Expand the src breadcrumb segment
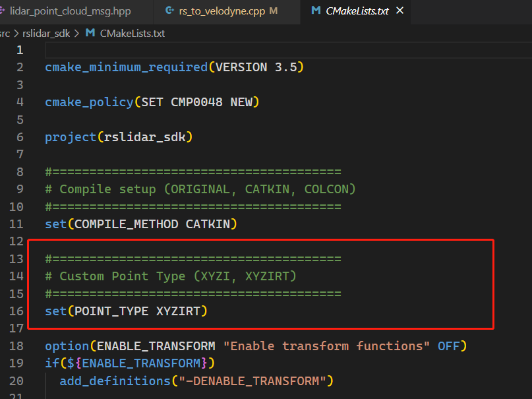Viewport: 532px width, 399px height. click(6, 33)
